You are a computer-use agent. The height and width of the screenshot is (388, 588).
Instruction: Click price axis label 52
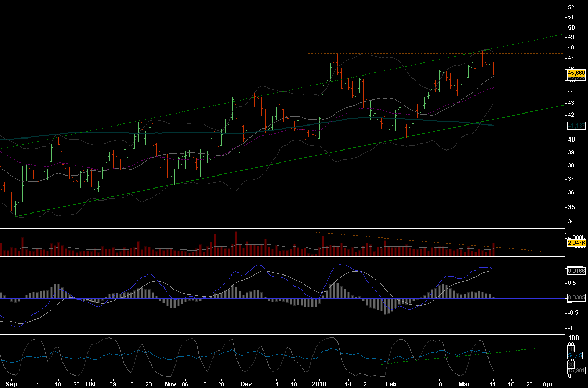tap(571, 7)
